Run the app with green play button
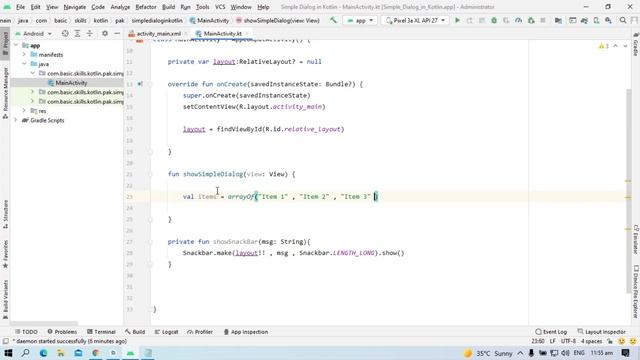The image size is (640, 360). point(458,20)
